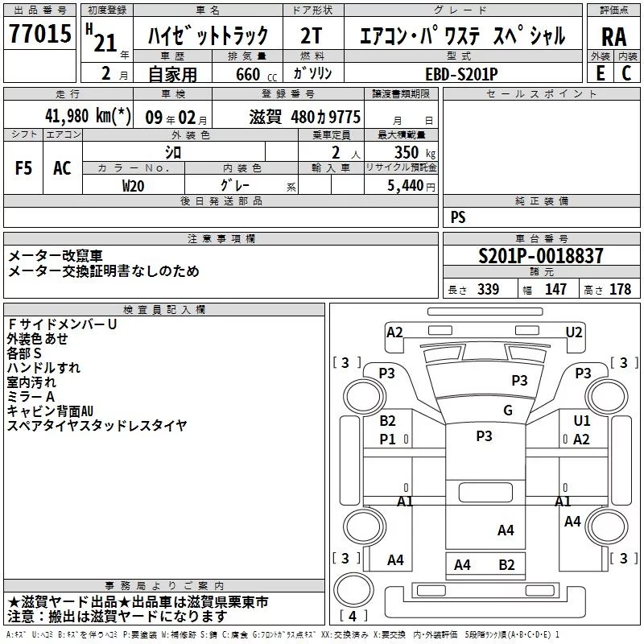Click the メーター改竄車 caution note

(x=56, y=256)
